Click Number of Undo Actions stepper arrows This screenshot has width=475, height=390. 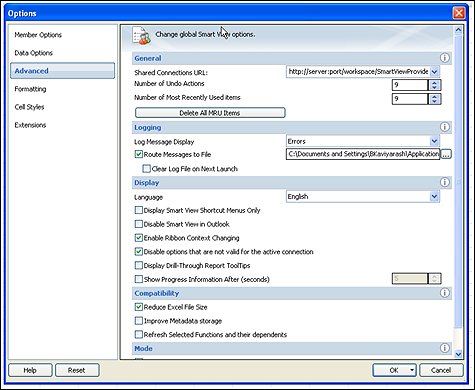(434, 85)
